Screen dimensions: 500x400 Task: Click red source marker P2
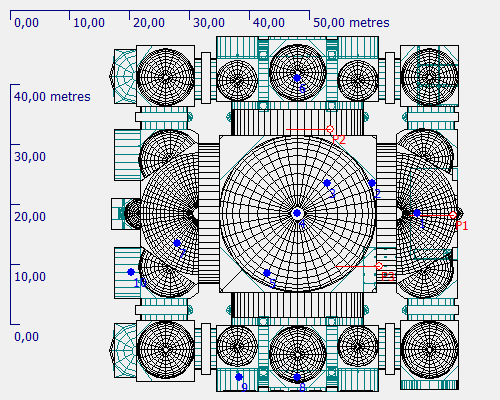[x=330, y=129]
